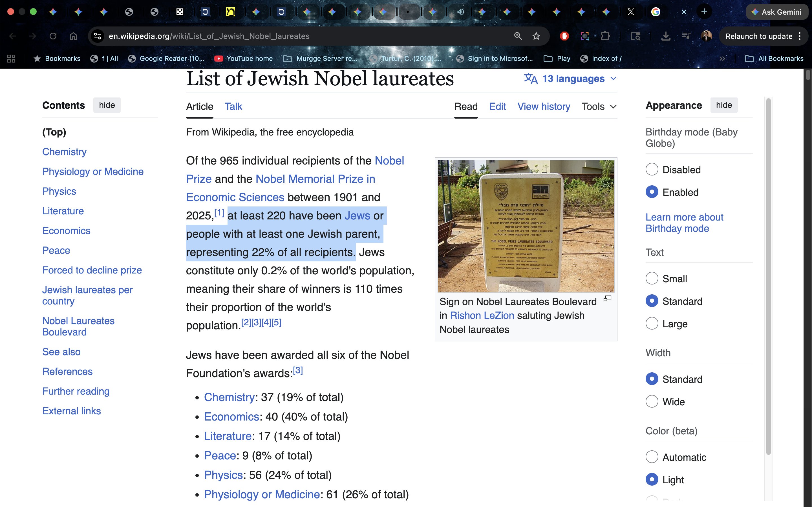Show hidden bookmarks with the double-chevron

722,59
